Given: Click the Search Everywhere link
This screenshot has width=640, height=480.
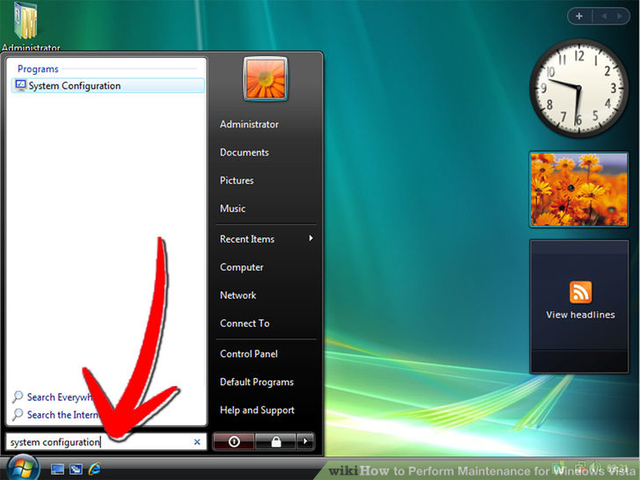Looking at the screenshot, I should 54,397.
